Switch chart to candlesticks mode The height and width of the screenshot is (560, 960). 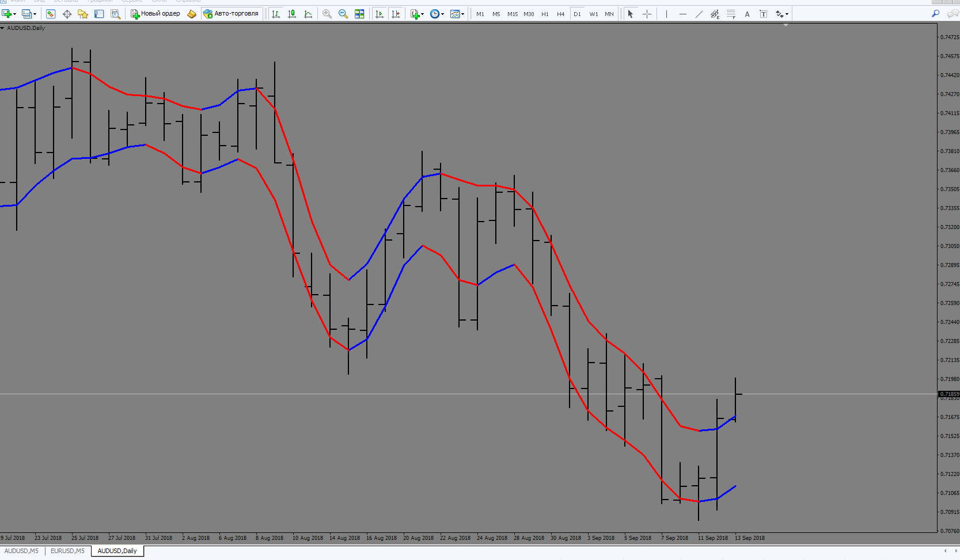(x=292, y=14)
